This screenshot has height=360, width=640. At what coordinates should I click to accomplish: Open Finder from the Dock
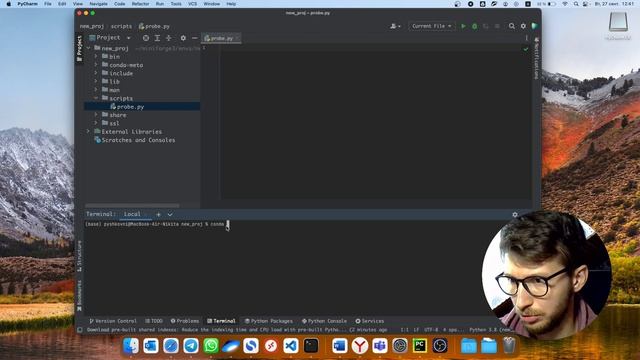(131, 346)
